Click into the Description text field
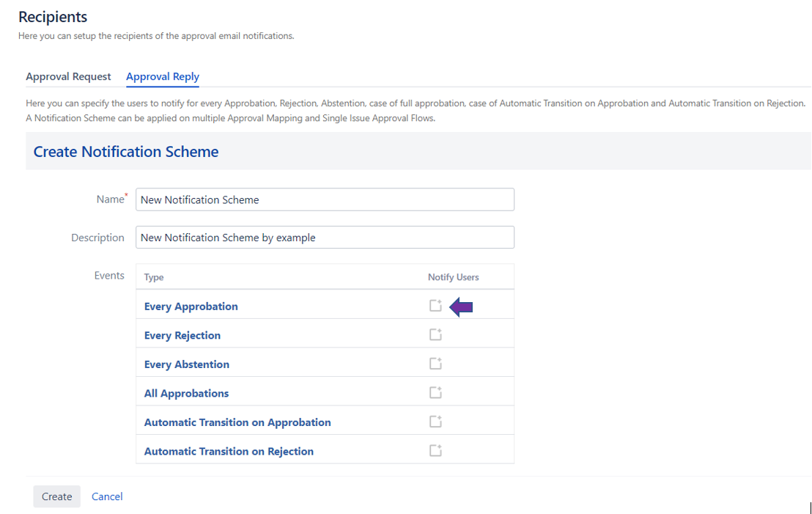812x514 pixels. (325, 238)
